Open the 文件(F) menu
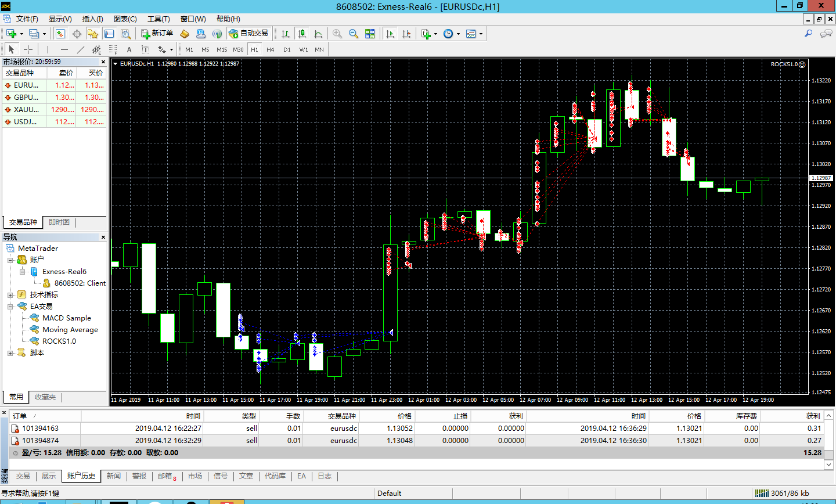Screen dimensions: 836x504 click(x=27, y=19)
